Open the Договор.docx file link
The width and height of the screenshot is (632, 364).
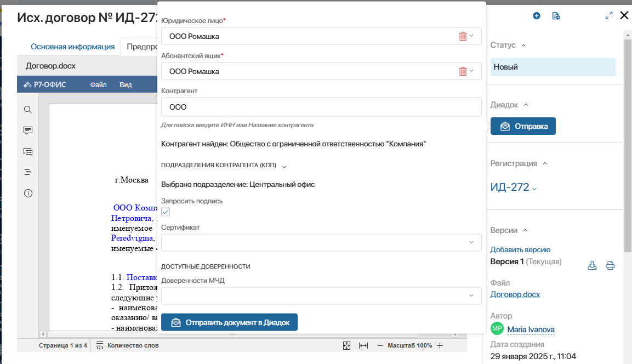coord(515,294)
